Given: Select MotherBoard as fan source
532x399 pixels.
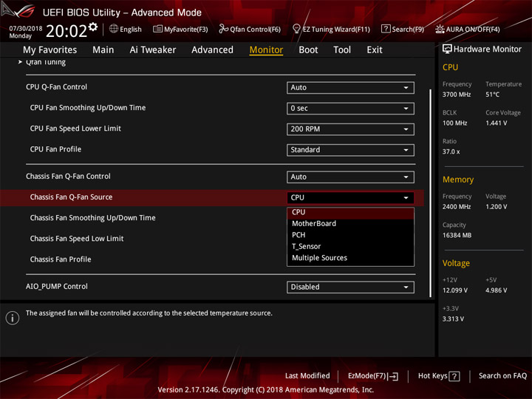Looking at the screenshot, I should (x=350, y=224).
